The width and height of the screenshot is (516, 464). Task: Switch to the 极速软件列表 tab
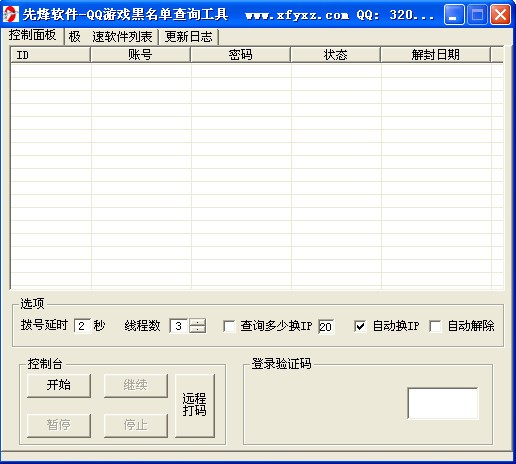[111, 37]
